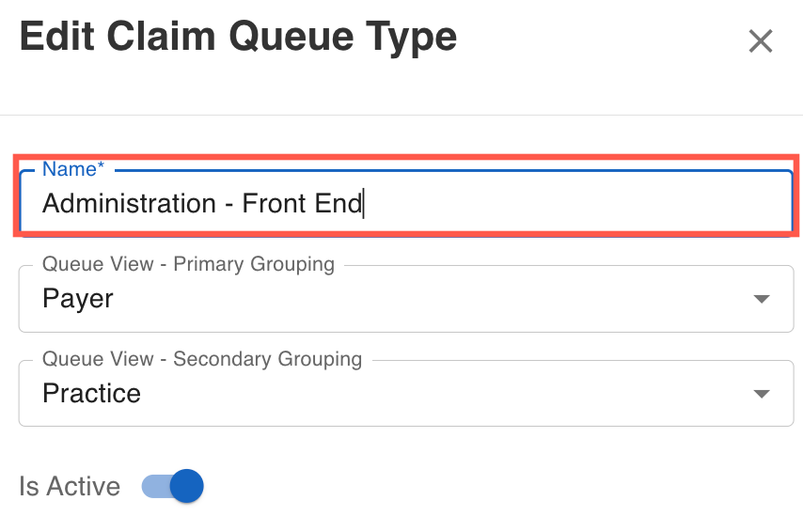803x532 pixels.
Task: Open the Primary Grouping dropdown
Action: click(404, 299)
